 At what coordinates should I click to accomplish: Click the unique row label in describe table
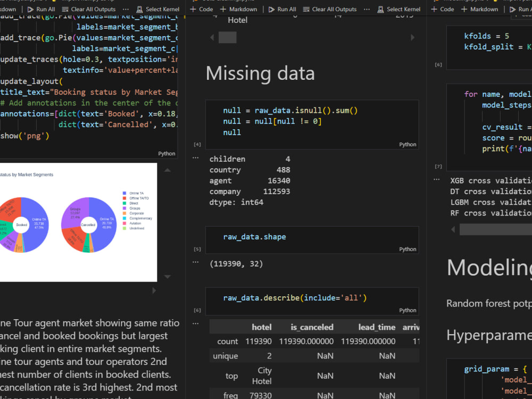tap(225, 356)
